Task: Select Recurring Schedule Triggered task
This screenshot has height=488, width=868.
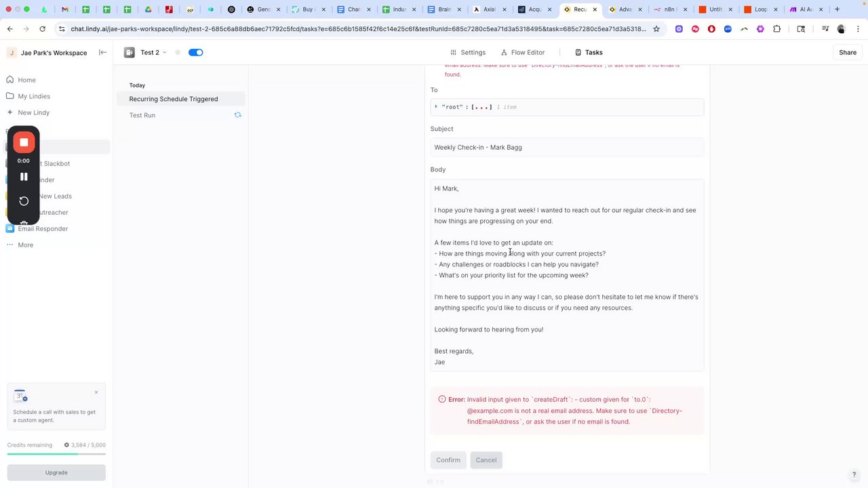Action: click(179, 99)
